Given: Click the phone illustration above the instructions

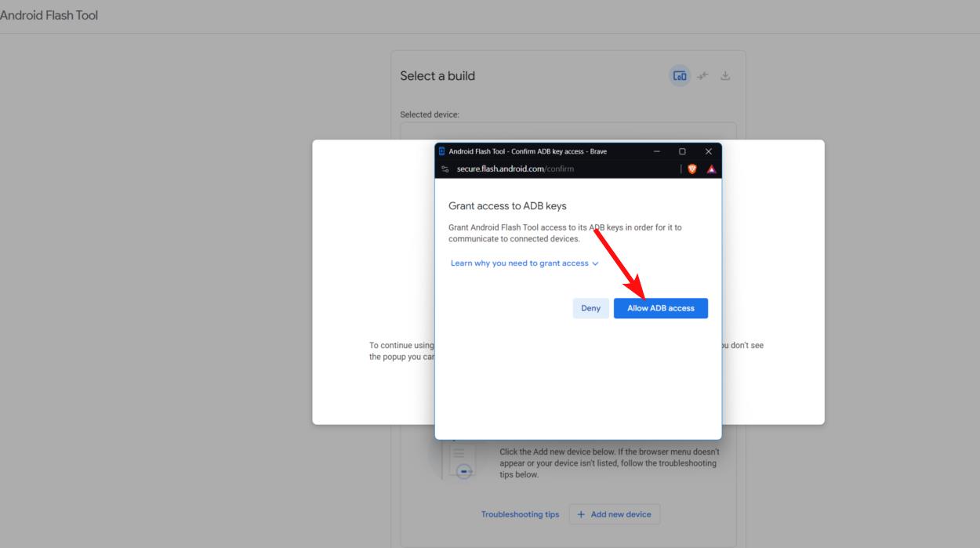Looking at the screenshot, I should [x=460, y=464].
